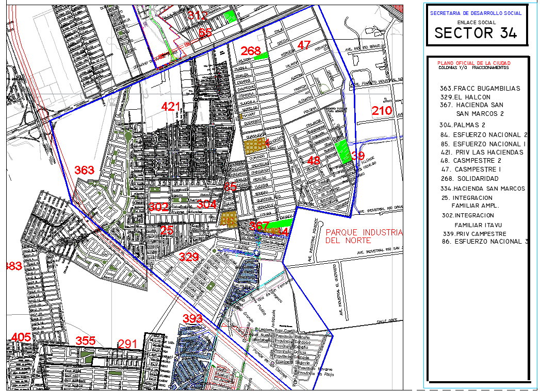Select the 339.PRIV CAMPESTRE legend entry

click(x=474, y=234)
